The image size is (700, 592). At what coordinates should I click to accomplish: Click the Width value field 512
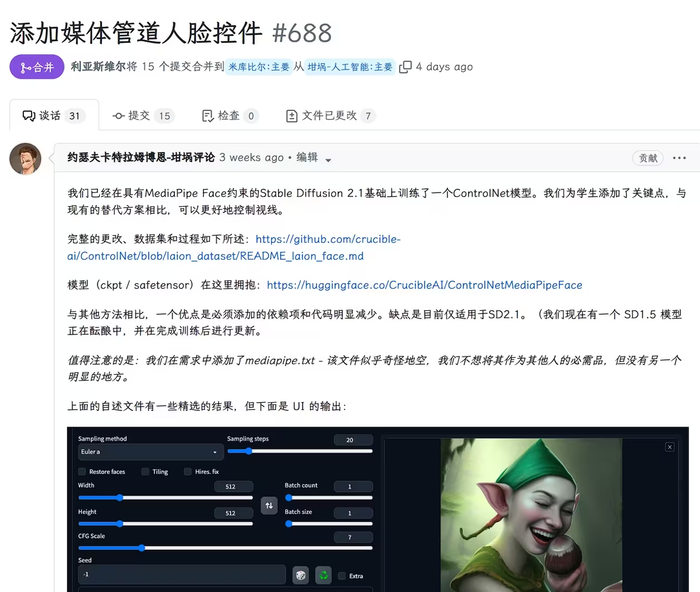click(x=234, y=487)
